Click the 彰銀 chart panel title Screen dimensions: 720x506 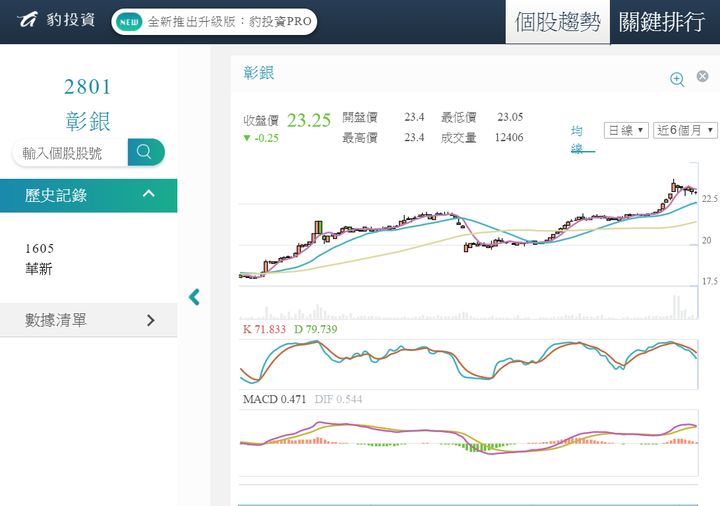pos(259,73)
